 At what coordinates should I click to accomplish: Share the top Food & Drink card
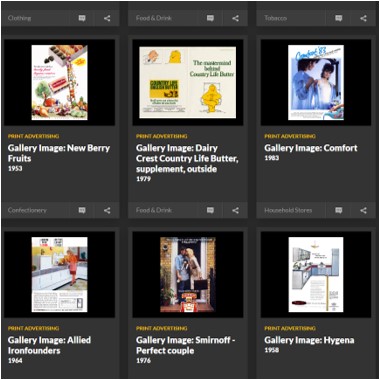[x=235, y=18]
